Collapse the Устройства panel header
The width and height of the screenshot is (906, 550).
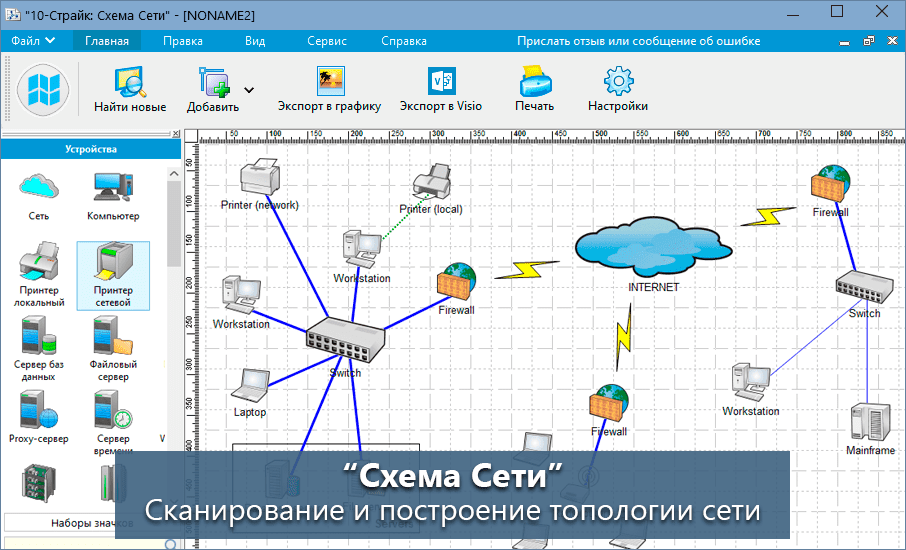(x=91, y=149)
